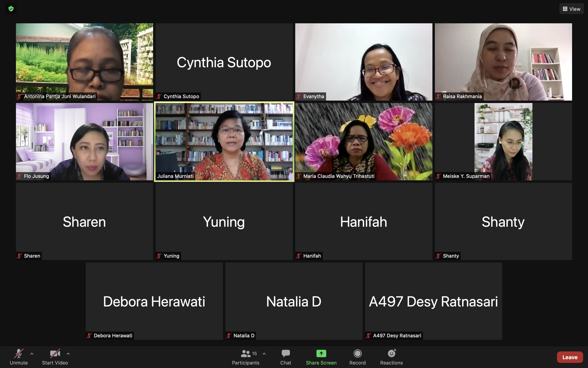Select Meiske Y. Suparman's video tile
This screenshot has width=588, height=368.
pyautogui.click(x=503, y=142)
